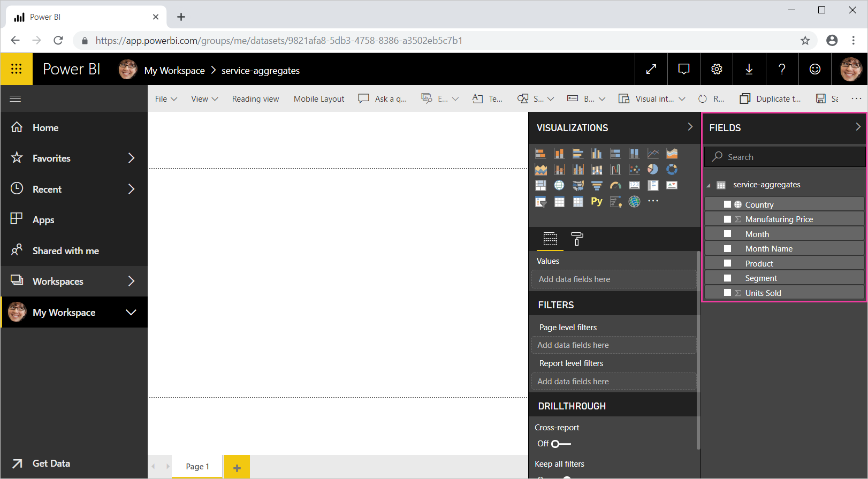The width and height of the screenshot is (868, 479).
Task: Open the Fields well tab icon
Action: pyautogui.click(x=550, y=239)
